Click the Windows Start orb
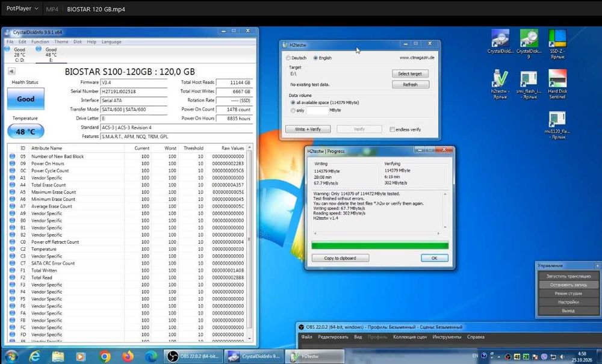 coord(10,356)
